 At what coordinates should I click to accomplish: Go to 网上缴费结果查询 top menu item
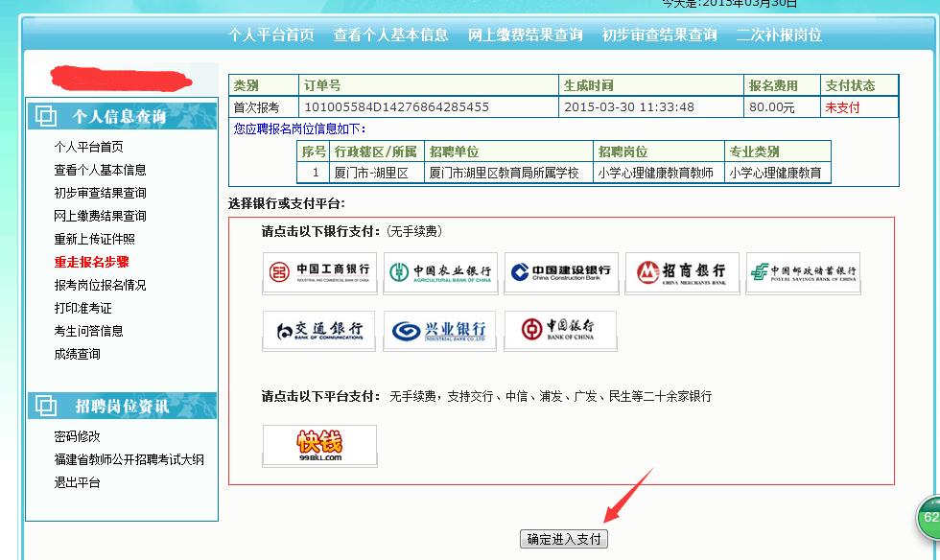pyautogui.click(x=525, y=35)
